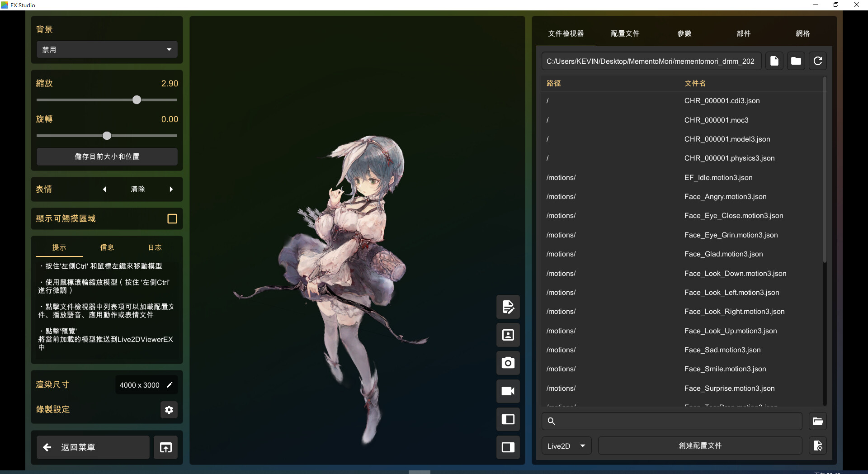The height and width of the screenshot is (474, 868).
Task: Toggle the right panel layout icon
Action: pyautogui.click(x=508, y=447)
